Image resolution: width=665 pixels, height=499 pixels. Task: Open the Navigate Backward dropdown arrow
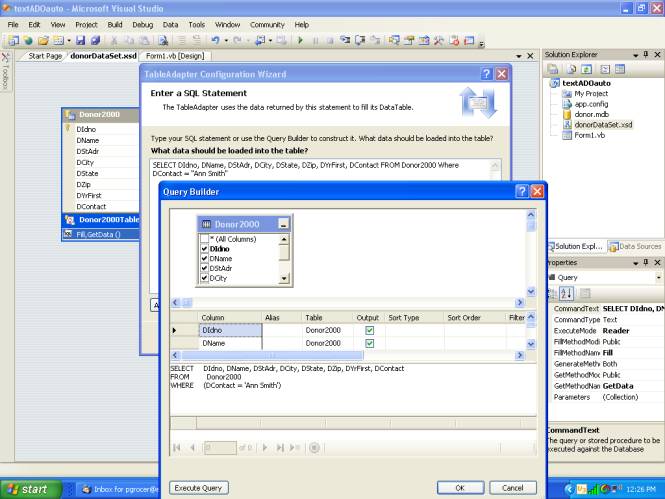pyautogui.click(x=271, y=41)
